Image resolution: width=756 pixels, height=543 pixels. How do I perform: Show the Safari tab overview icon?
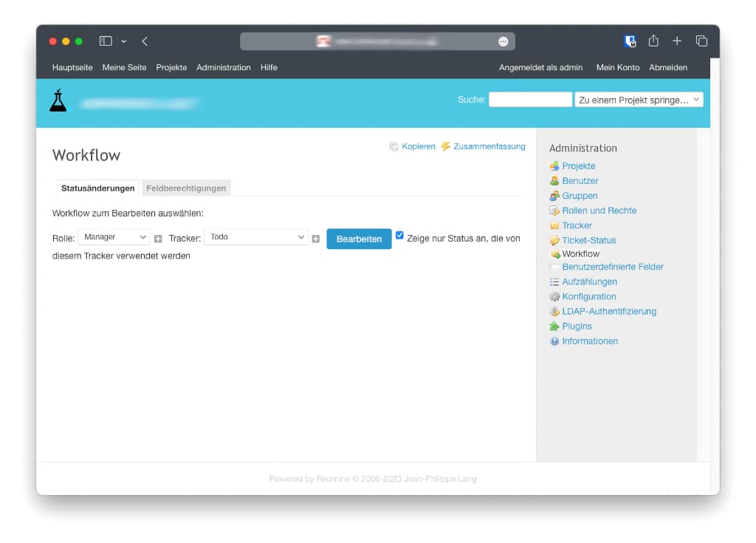pyautogui.click(x=701, y=41)
